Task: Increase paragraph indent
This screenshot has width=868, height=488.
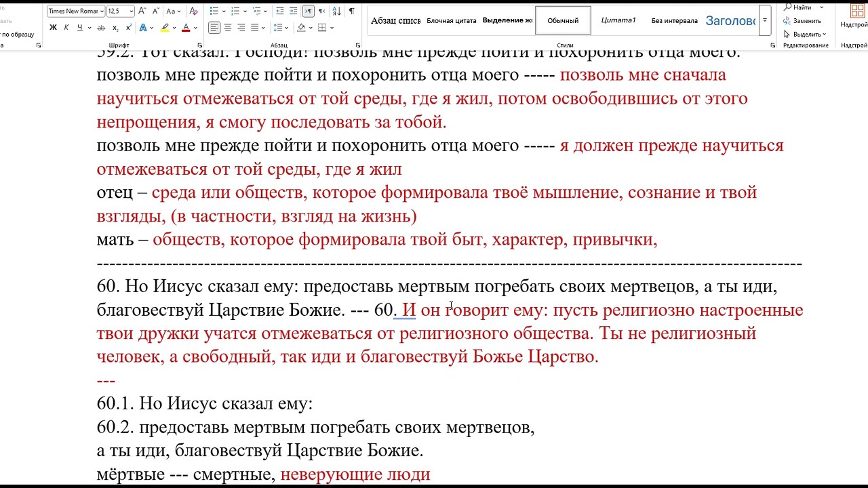Action: tap(294, 12)
